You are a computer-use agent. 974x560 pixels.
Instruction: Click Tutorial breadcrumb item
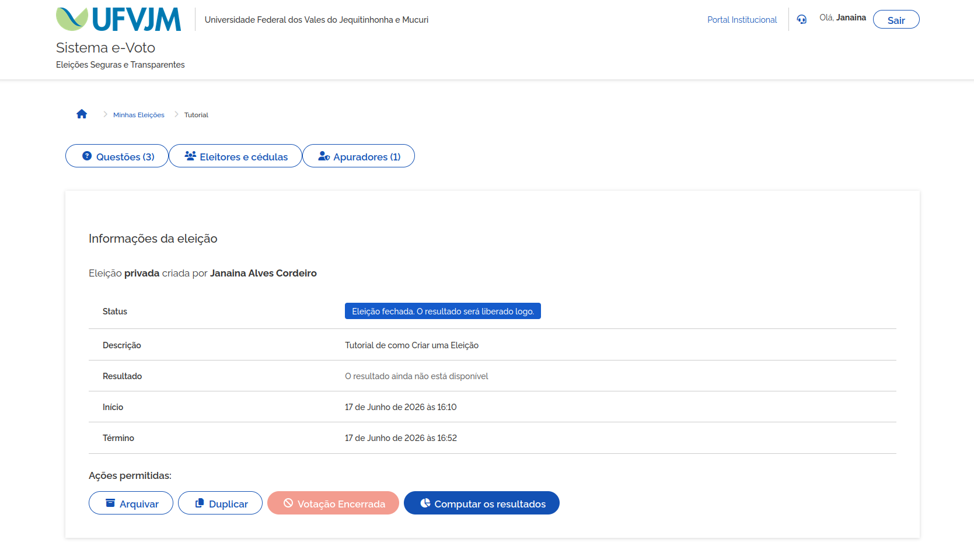pyautogui.click(x=196, y=115)
